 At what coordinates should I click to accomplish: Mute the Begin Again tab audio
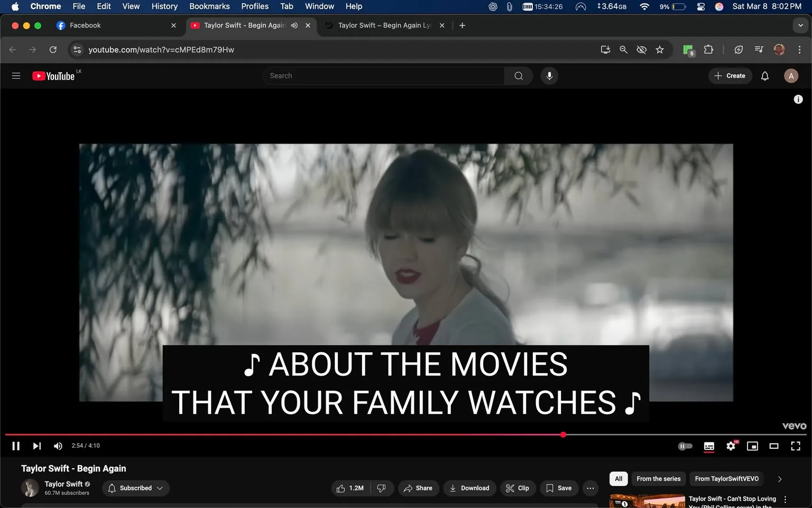(294, 25)
